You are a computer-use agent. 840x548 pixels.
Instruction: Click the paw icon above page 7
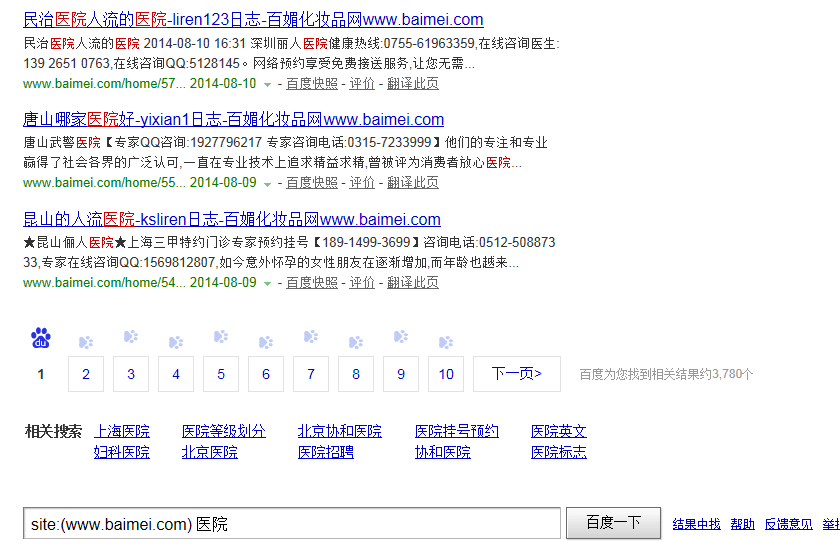click(x=311, y=336)
